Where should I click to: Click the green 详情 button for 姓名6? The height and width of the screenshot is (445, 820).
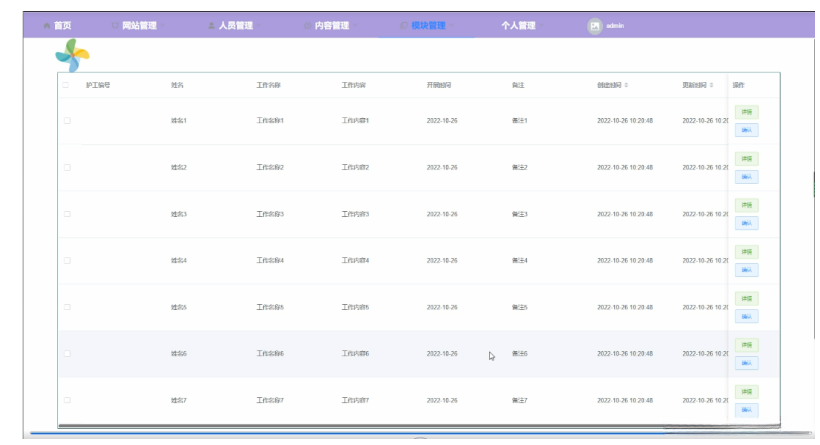tap(747, 345)
